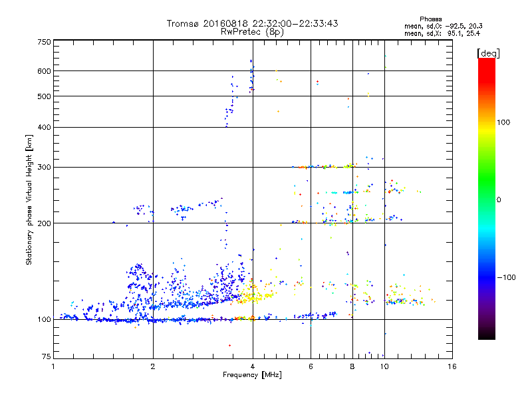The height and width of the screenshot is (399, 532).
Task: Click y-axis tick label '300'
Action: click(44, 167)
